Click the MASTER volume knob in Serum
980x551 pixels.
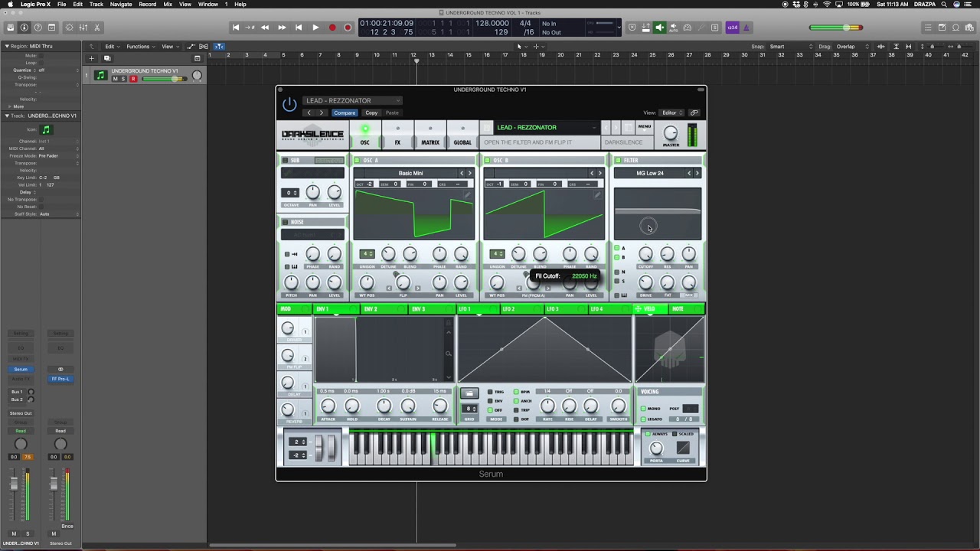671,134
